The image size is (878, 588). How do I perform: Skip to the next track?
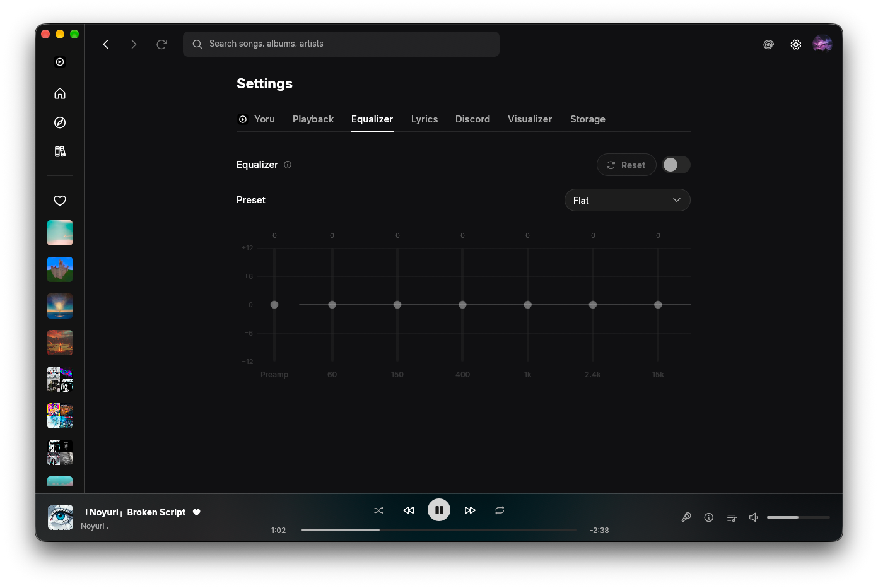click(x=470, y=510)
